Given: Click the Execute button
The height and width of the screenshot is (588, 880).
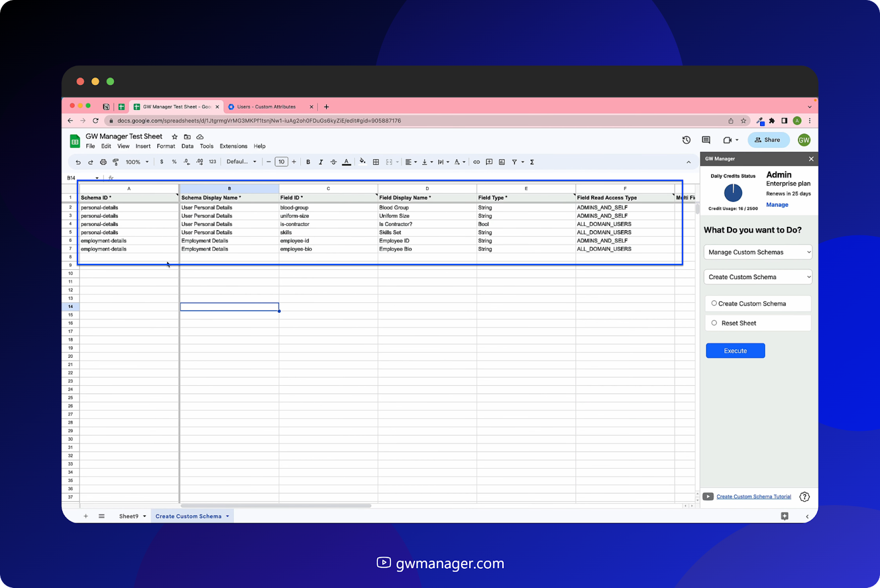Looking at the screenshot, I should (x=735, y=351).
